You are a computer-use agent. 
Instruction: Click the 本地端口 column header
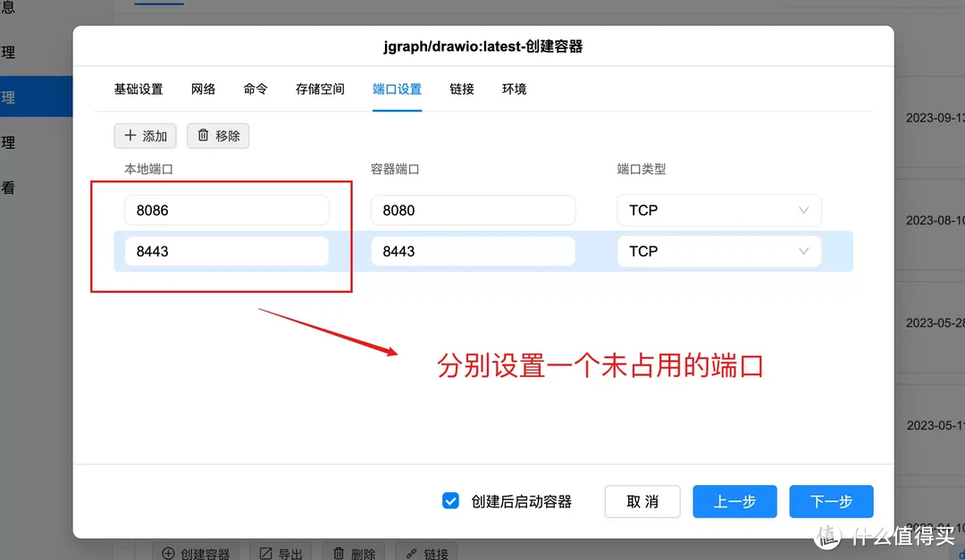tap(148, 169)
